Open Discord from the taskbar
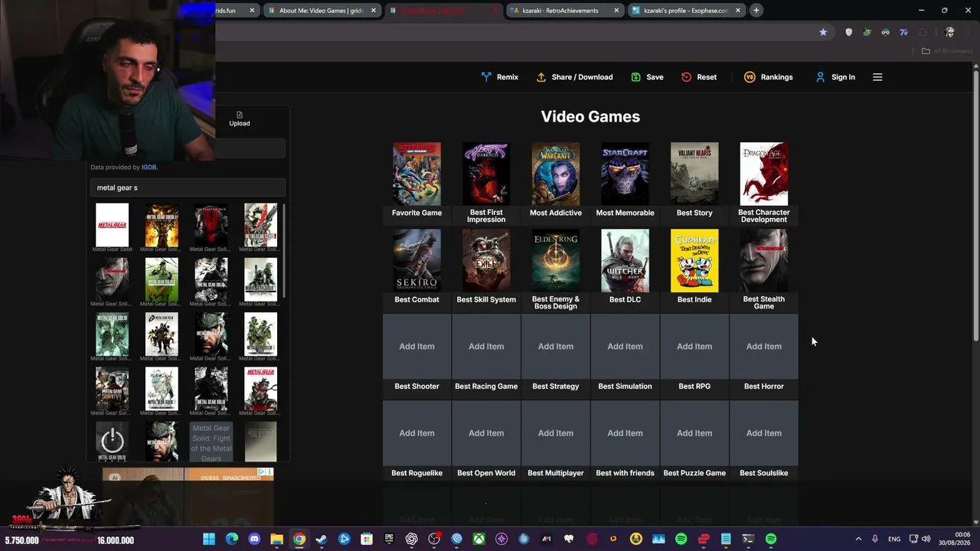The width and height of the screenshot is (980, 551). (254, 540)
